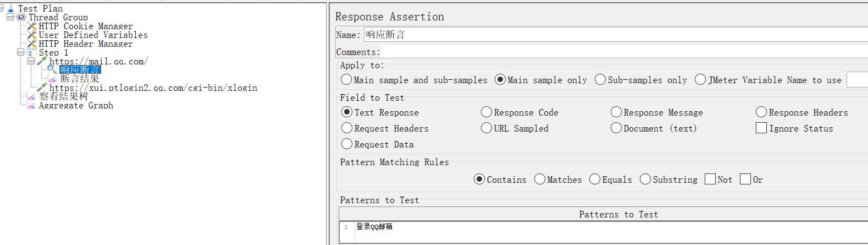Select the Response Code radio button

(x=486, y=112)
